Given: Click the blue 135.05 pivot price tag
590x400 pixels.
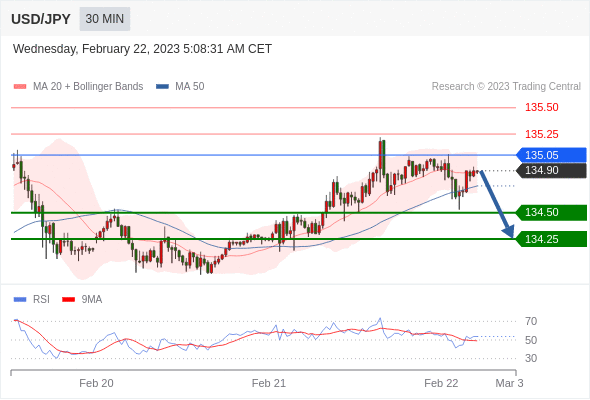Looking at the screenshot, I should click(551, 155).
